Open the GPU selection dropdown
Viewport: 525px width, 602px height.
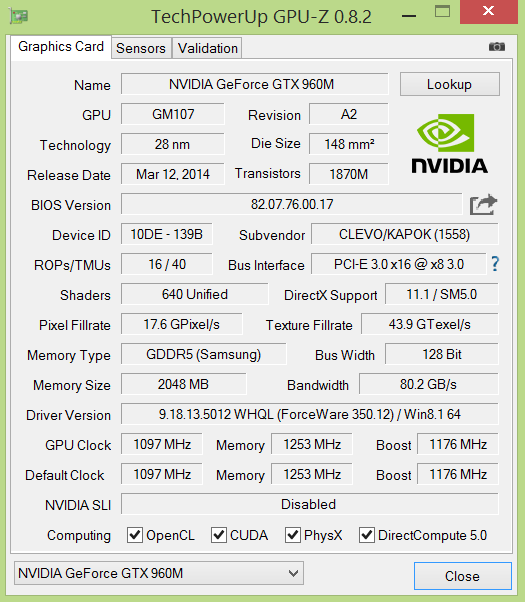click(x=159, y=573)
